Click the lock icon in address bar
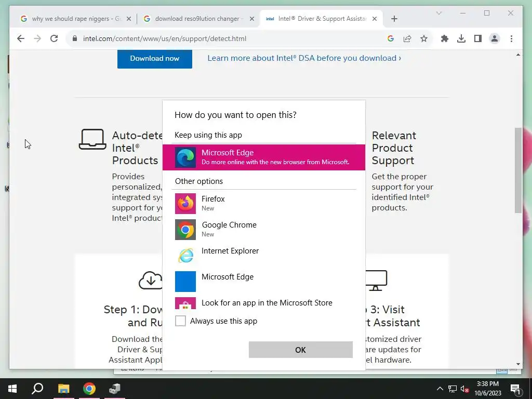Image resolution: width=532 pixels, height=399 pixels. pyautogui.click(x=75, y=38)
